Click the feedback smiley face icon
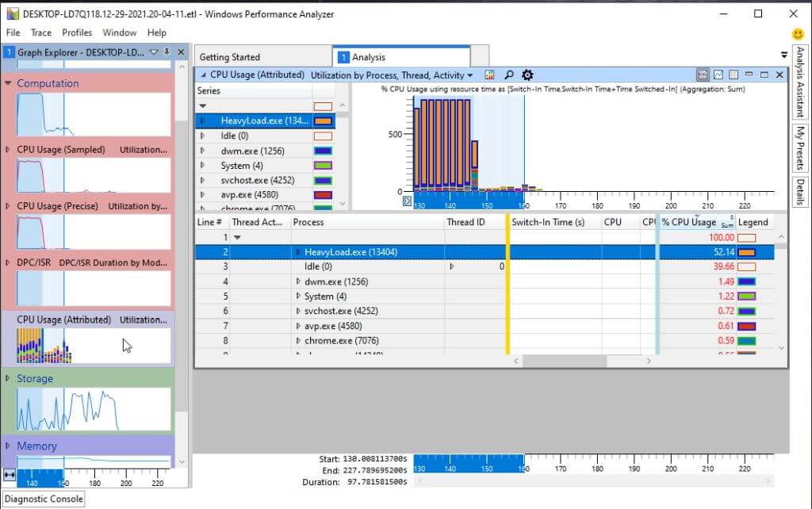The image size is (812, 509). tap(798, 34)
